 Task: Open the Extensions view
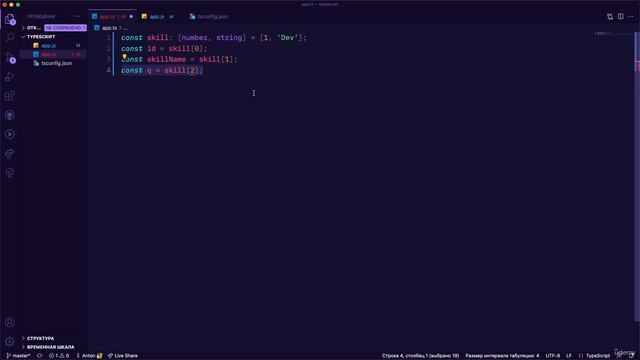point(10,96)
